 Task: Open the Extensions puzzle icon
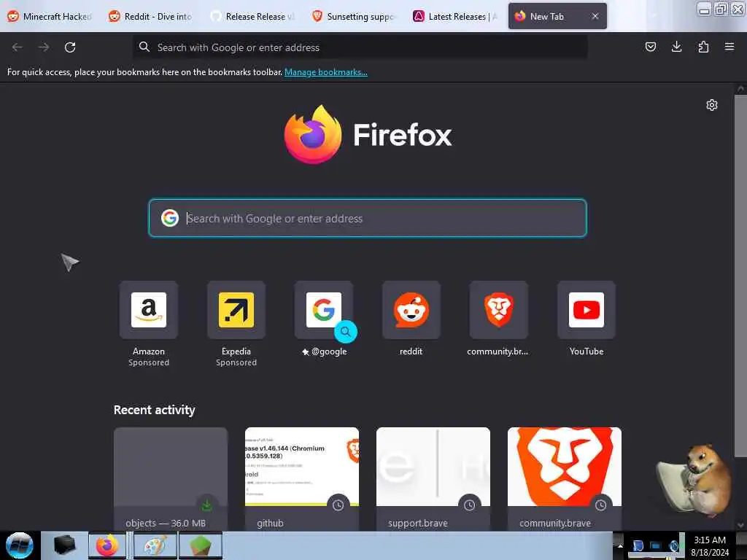coord(703,47)
